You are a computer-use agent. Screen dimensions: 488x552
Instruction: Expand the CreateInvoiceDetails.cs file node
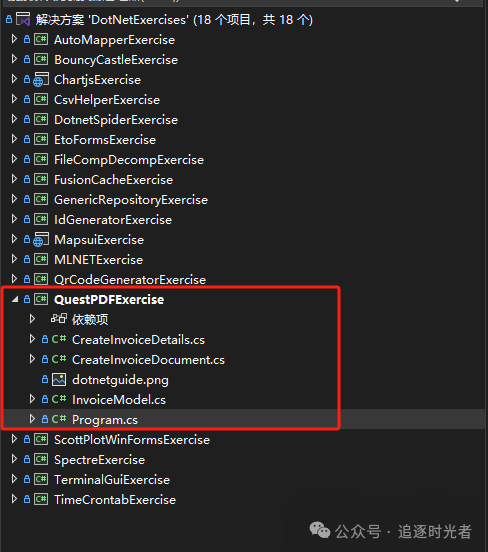click(x=32, y=339)
